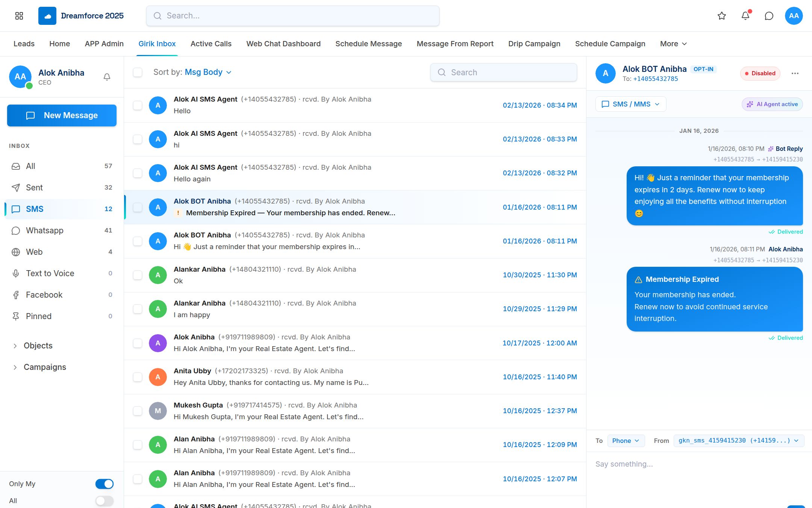Click the New Message button

(62, 116)
